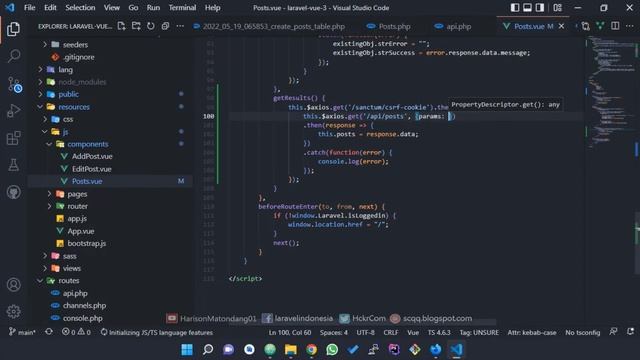The image size is (640, 360).
Task: Refresh the Explorer tree
Action: [x=151, y=26]
